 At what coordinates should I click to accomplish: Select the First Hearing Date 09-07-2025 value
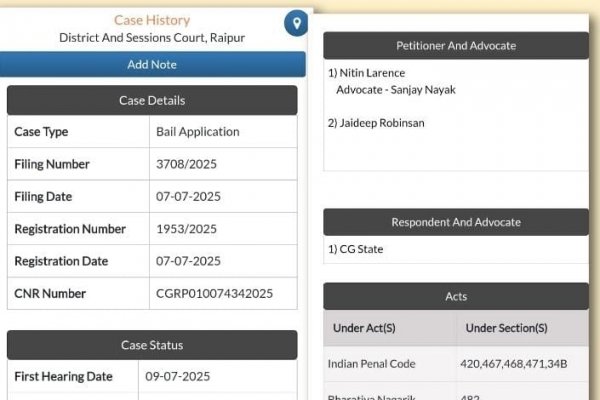[x=178, y=376]
